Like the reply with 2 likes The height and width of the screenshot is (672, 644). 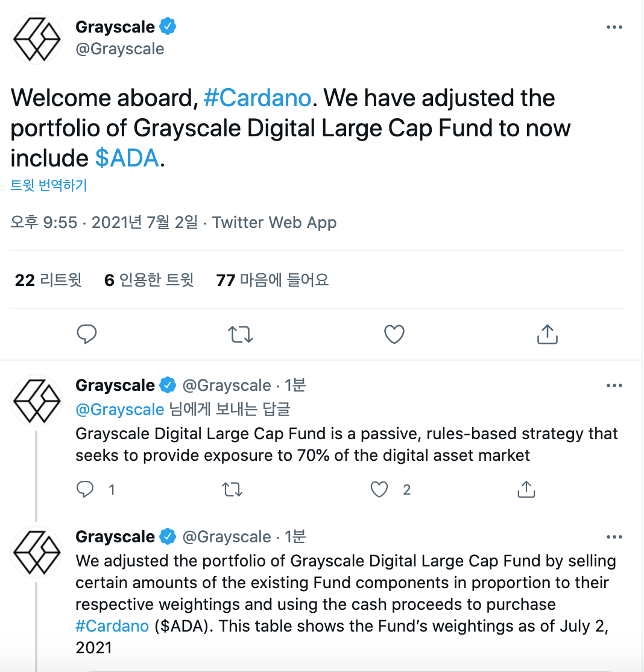point(379,490)
